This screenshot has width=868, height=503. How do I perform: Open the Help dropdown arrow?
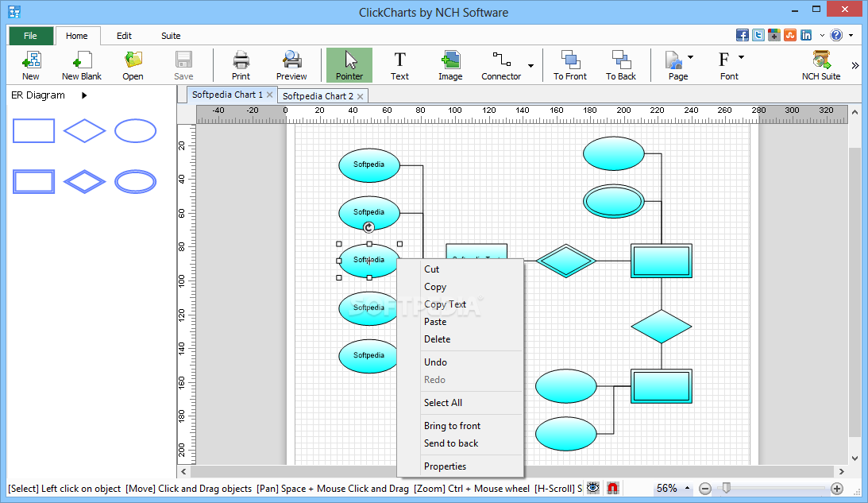tap(851, 36)
